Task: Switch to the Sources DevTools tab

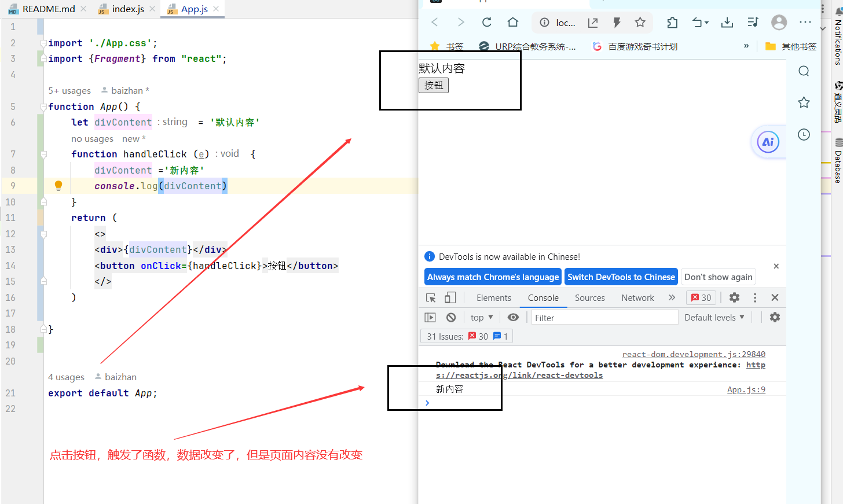Action: tap(590, 297)
